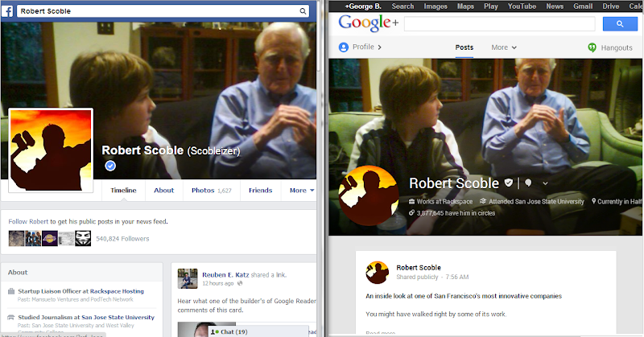Screen dimensions: 644x337
Task: Click the public globe icon on Reuben's post
Action: tap(240, 283)
